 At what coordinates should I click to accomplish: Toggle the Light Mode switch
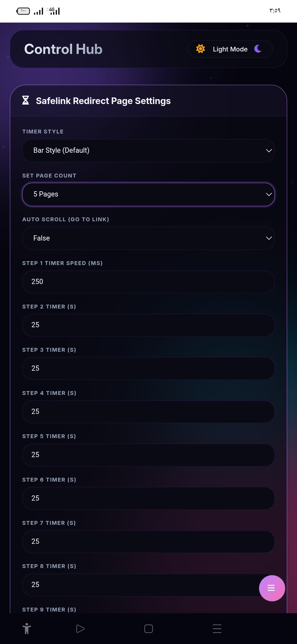point(230,49)
